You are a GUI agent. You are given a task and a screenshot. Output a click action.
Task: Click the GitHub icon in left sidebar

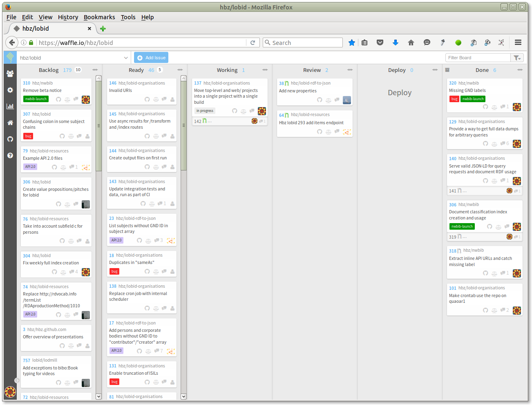pyautogui.click(x=10, y=139)
